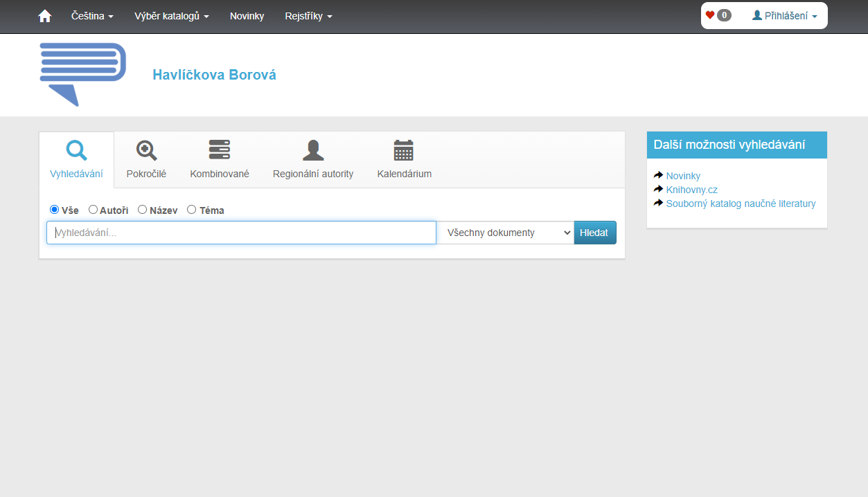Select the Název radio button
The width and height of the screenshot is (868, 497).
(x=143, y=210)
